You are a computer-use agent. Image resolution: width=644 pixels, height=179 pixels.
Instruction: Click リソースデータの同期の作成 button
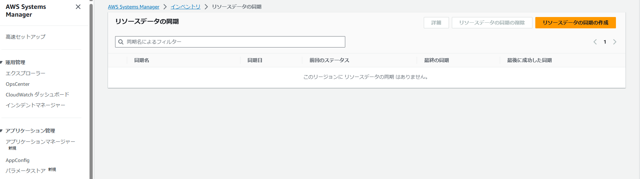point(575,23)
